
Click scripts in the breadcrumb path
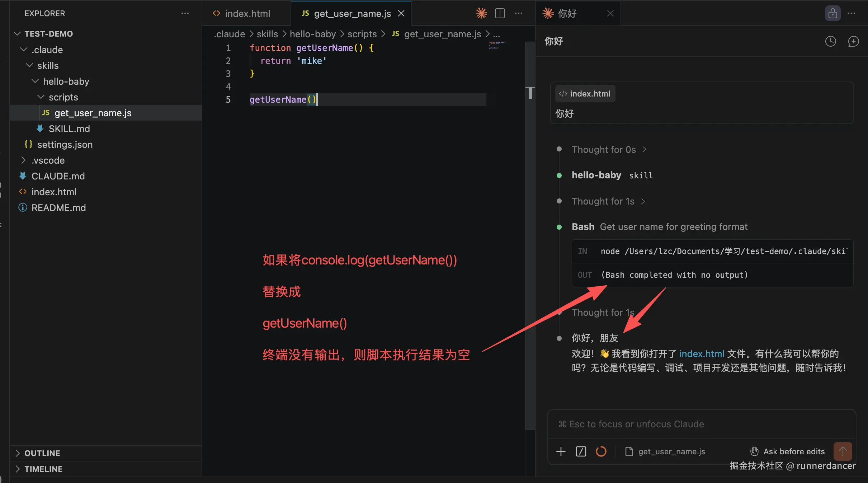(362, 34)
